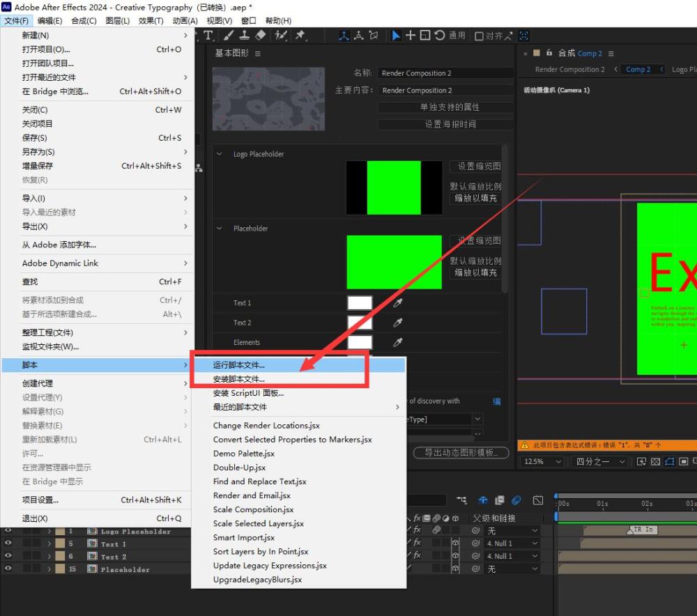Viewport: 697px width, 616px height.
Task: Open the 缩放以填充 dropdown under Logo Placeholder
Action: [x=476, y=198]
